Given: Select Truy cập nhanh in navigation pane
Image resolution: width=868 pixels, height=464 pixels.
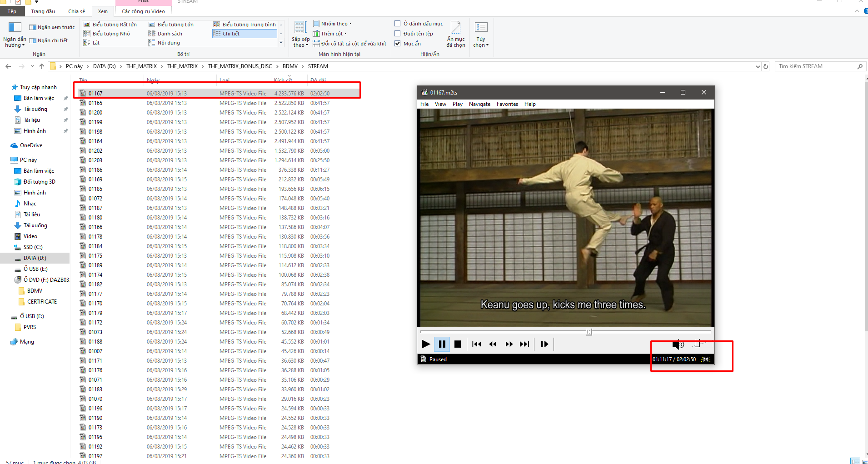Looking at the screenshot, I should [38, 87].
